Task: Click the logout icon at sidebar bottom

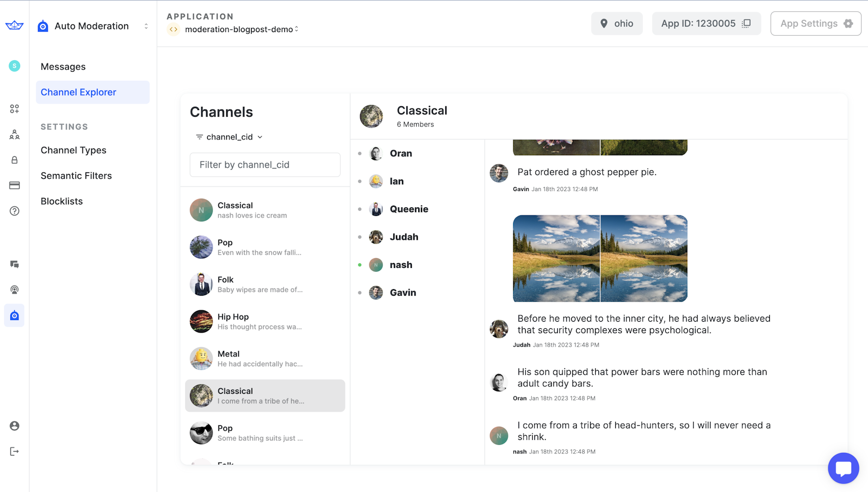Action: [15, 451]
